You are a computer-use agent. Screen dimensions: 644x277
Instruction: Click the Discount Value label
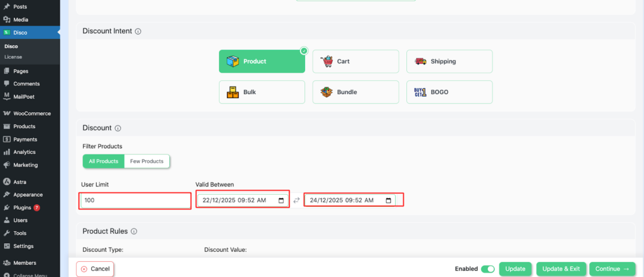(226, 249)
